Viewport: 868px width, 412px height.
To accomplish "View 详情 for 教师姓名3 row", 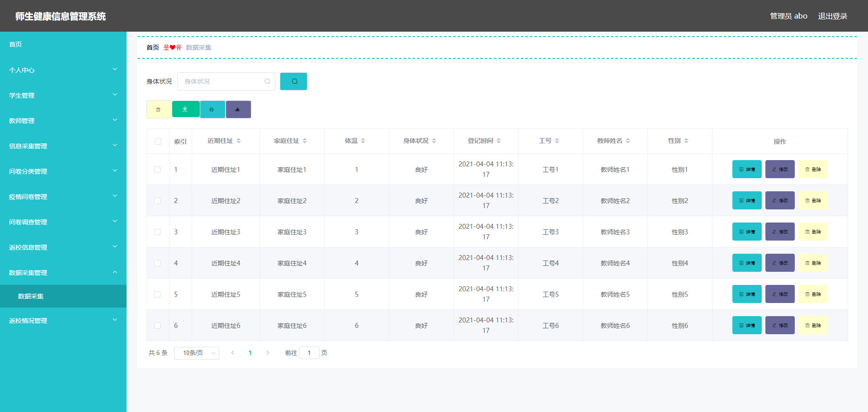I will pyautogui.click(x=747, y=232).
